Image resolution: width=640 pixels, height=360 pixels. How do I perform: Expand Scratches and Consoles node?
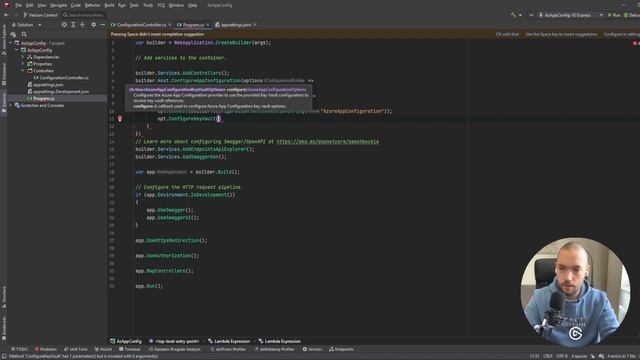pyautogui.click(x=11, y=105)
